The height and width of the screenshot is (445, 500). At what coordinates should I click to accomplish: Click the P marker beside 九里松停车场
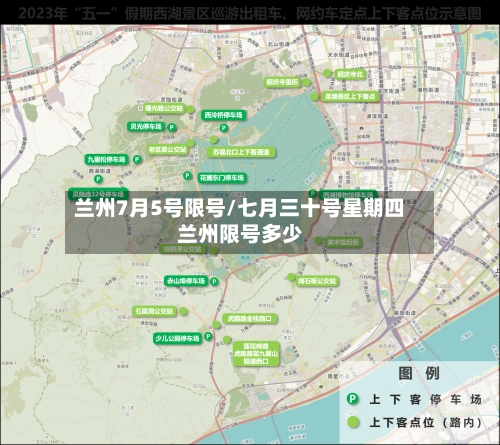pos(137,159)
